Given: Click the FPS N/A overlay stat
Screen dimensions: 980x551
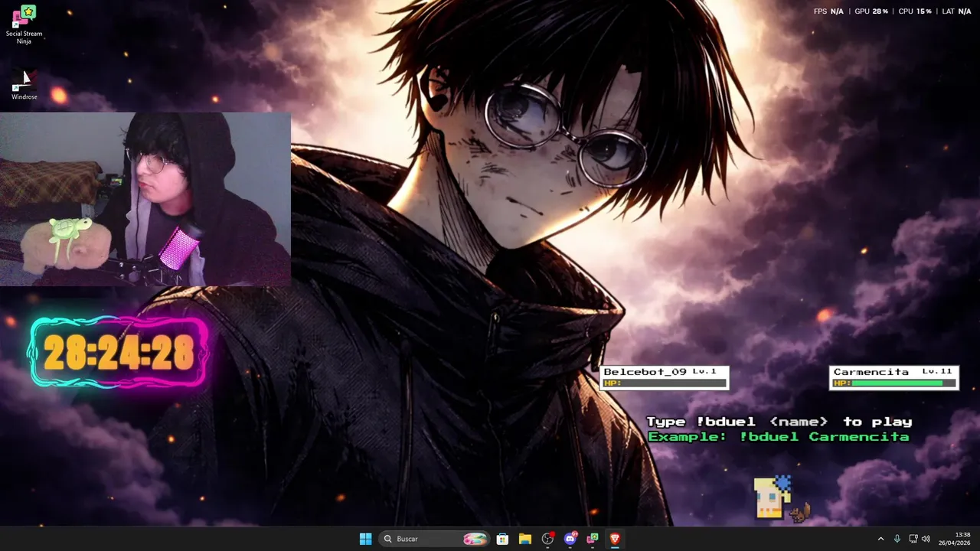Looking at the screenshot, I should click(x=828, y=11).
